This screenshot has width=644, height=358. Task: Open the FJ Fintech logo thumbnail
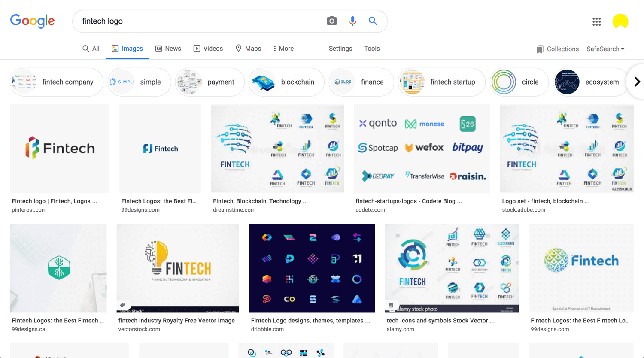coord(160,149)
